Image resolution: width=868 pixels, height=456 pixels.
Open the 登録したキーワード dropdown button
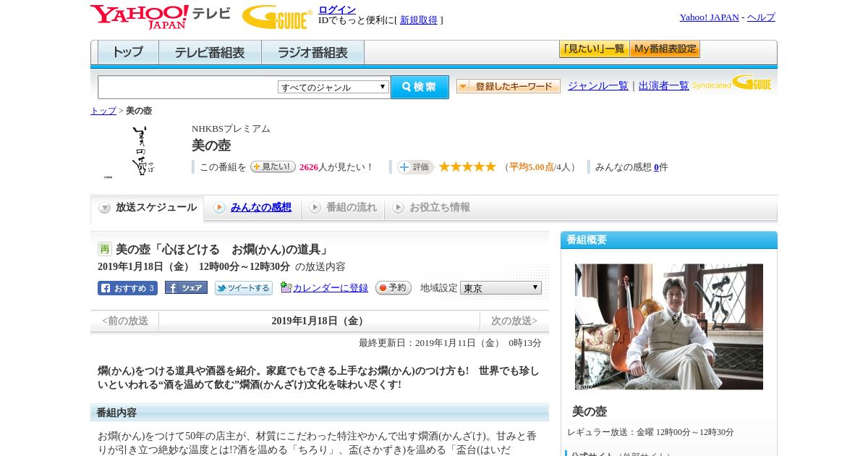click(509, 86)
